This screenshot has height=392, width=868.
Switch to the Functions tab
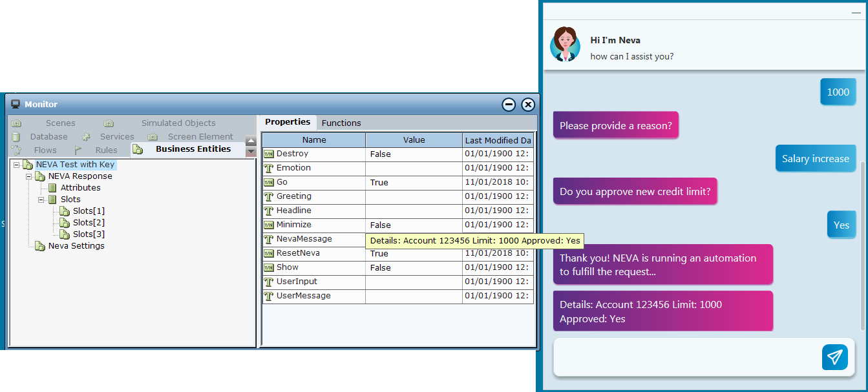pyautogui.click(x=341, y=123)
